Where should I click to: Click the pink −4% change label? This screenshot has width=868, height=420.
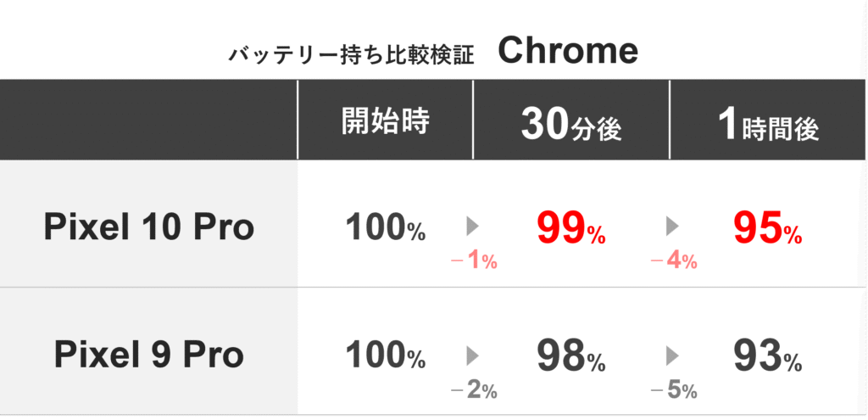pos(673,262)
